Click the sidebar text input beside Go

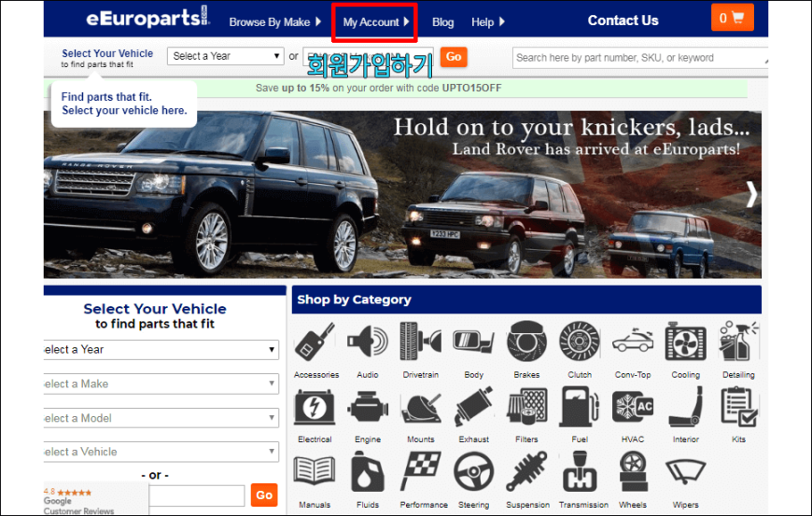197,495
